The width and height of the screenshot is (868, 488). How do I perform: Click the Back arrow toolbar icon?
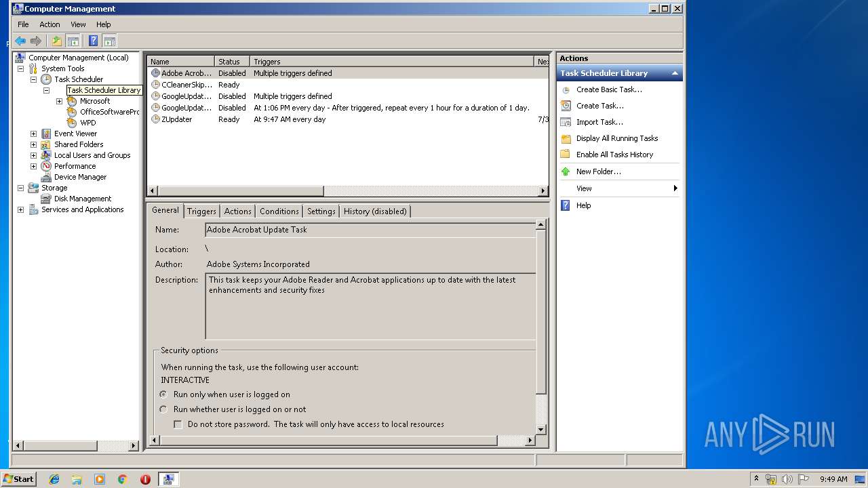(20, 41)
